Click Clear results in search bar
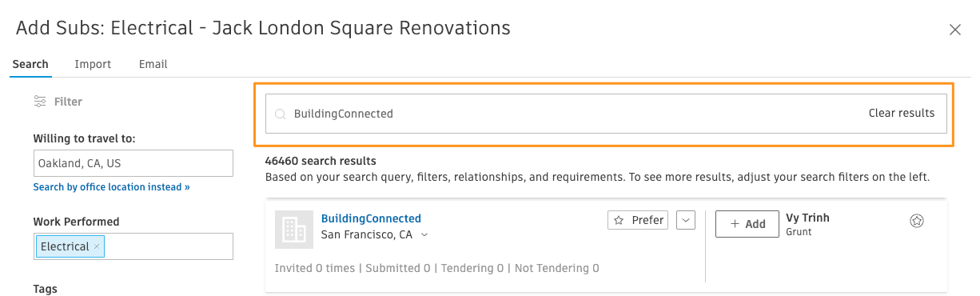The image size is (980, 296). pos(902,114)
